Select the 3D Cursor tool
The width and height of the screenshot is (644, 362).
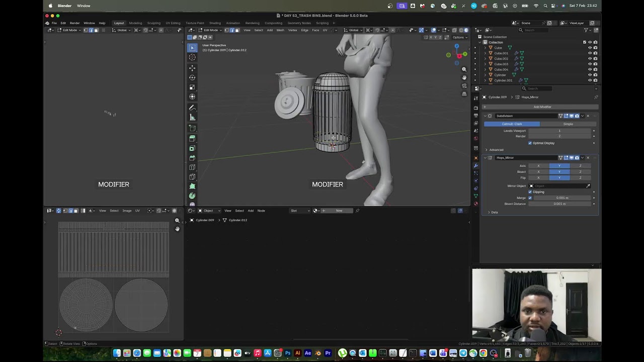click(x=192, y=57)
